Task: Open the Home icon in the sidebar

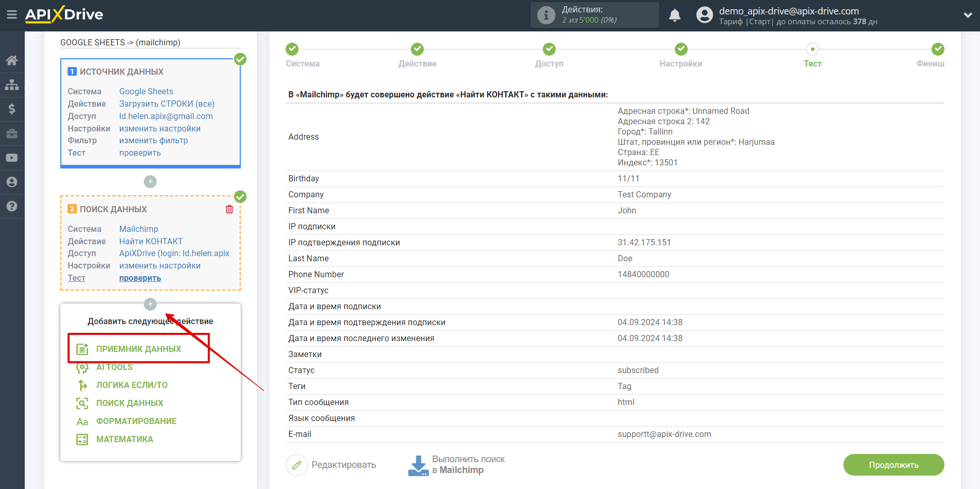Action: pyautogui.click(x=12, y=60)
